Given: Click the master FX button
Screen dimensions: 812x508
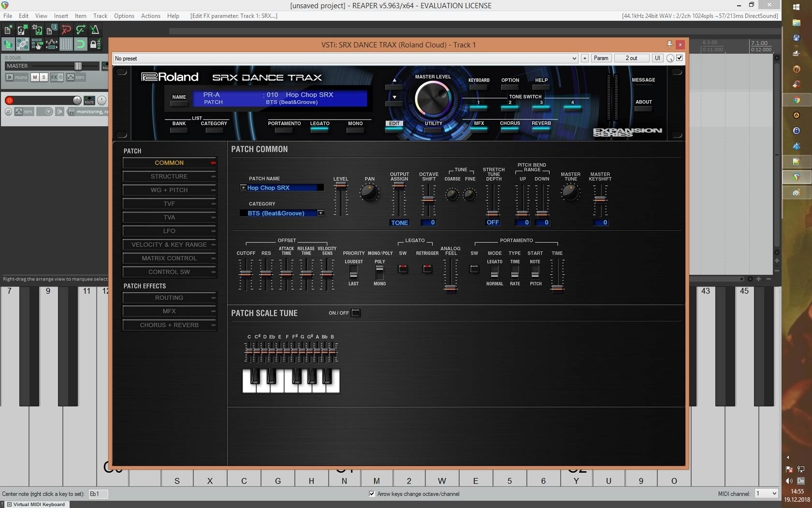Looking at the screenshot, I should pyautogui.click(x=55, y=77).
